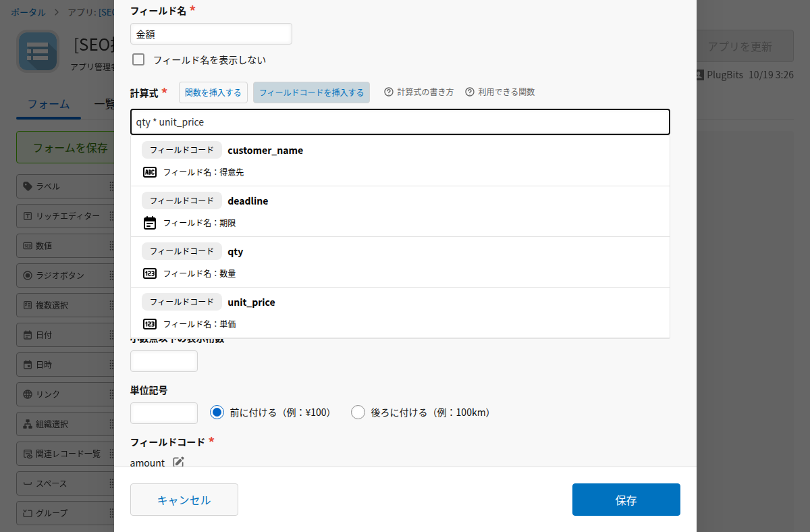Click the 単位記号 input box
This screenshot has width=810, height=532.
click(x=164, y=413)
